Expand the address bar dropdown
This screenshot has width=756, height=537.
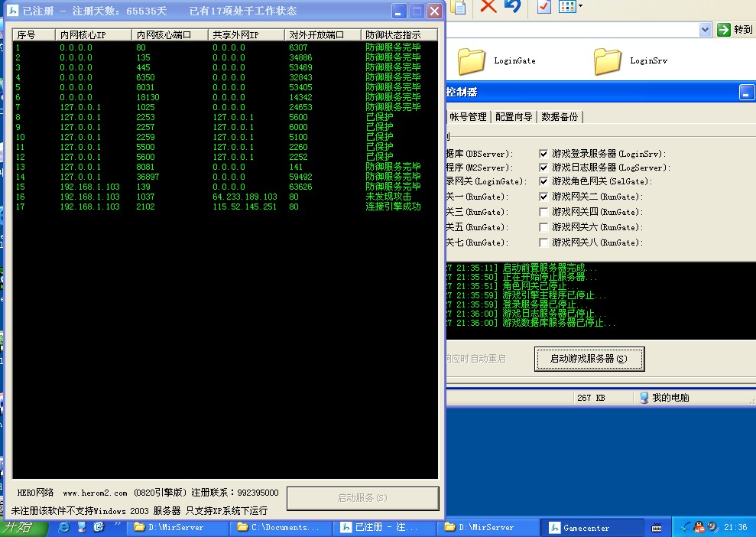[706, 29]
